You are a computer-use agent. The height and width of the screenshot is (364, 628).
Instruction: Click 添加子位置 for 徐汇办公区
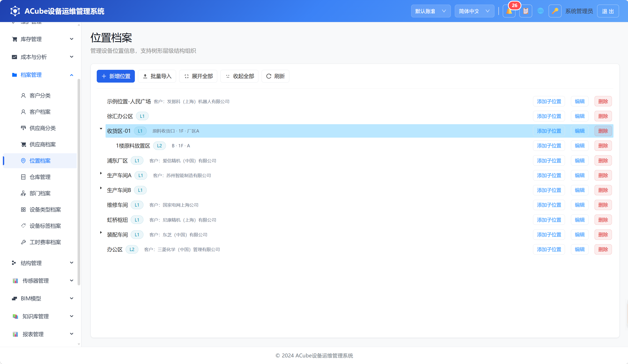coord(549,116)
